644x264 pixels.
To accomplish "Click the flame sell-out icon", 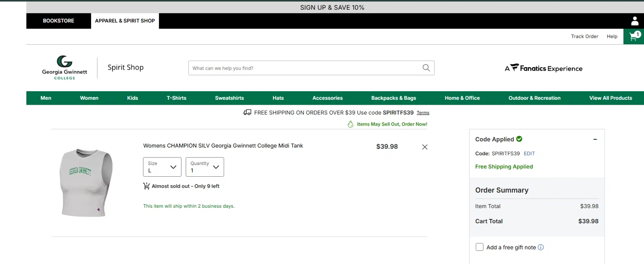I will click(350, 124).
